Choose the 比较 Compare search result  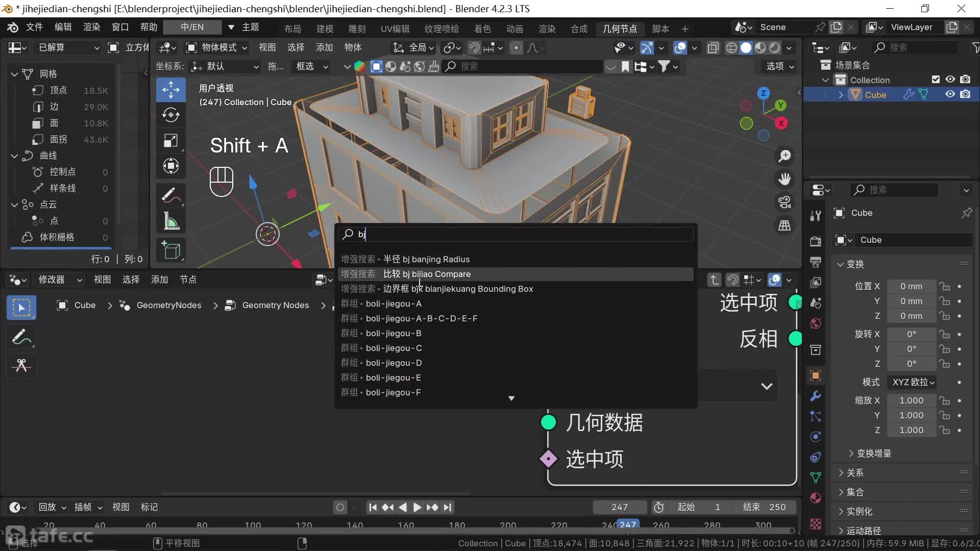pyautogui.click(x=427, y=274)
